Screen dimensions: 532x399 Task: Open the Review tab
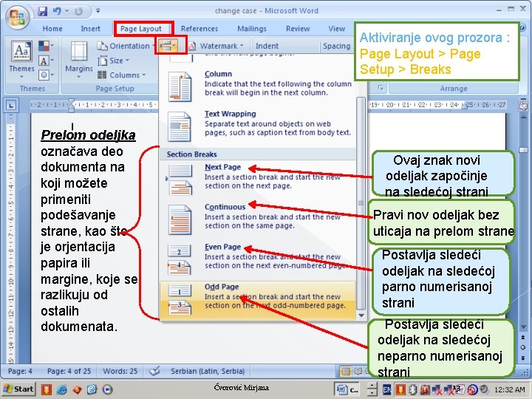click(x=298, y=29)
